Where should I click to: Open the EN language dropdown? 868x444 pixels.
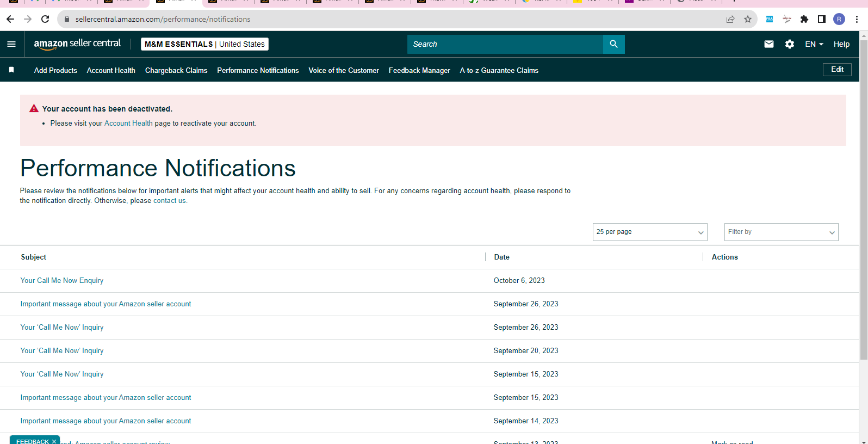(x=814, y=44)
